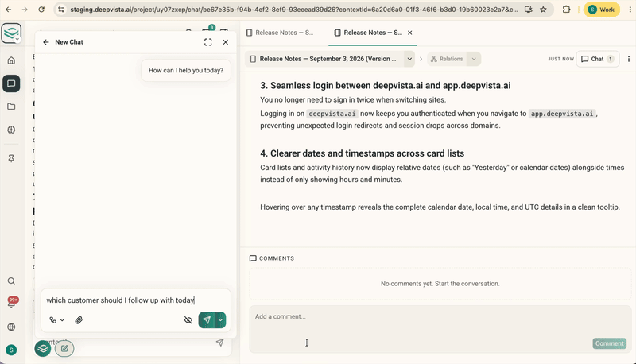636x364 pixels.
Task: Expand the release notes title dropdown chevron
Action: point(409,59)
